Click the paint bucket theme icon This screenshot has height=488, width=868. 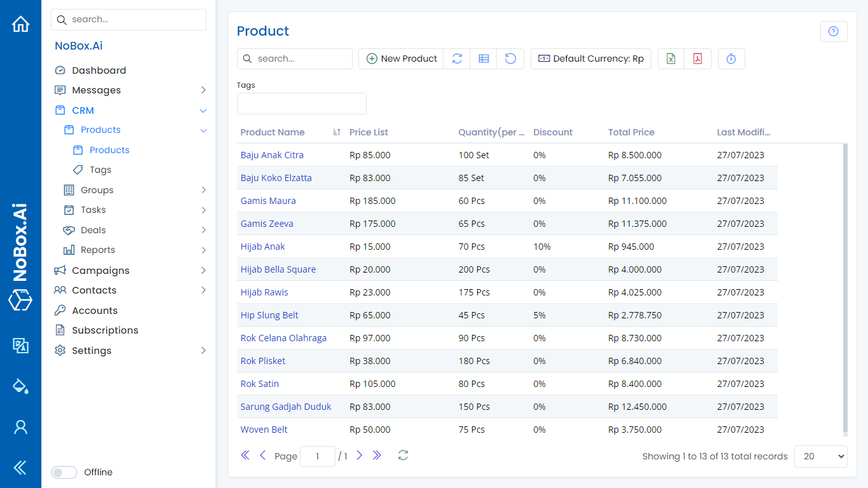click(20, 386)
